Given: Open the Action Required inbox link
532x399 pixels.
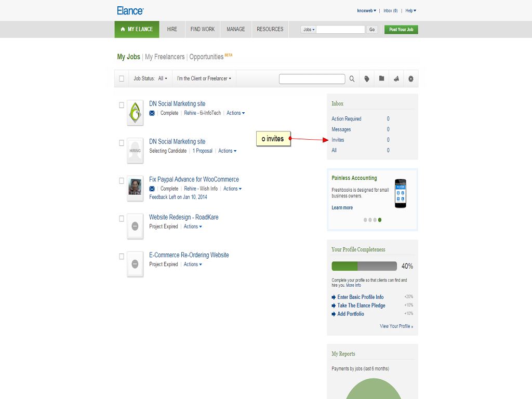Looking at the screenshot, I should point(347,119).
